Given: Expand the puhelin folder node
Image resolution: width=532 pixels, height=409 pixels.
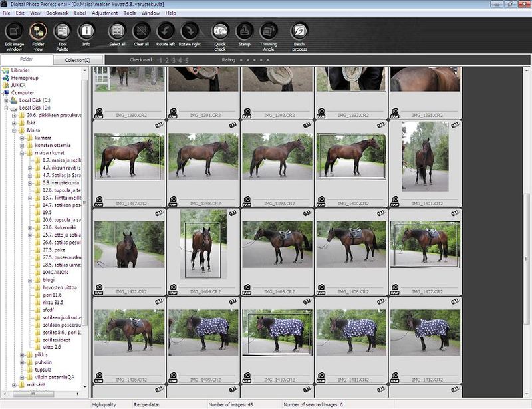Looking at the screenshot, I should pos(22,362).
